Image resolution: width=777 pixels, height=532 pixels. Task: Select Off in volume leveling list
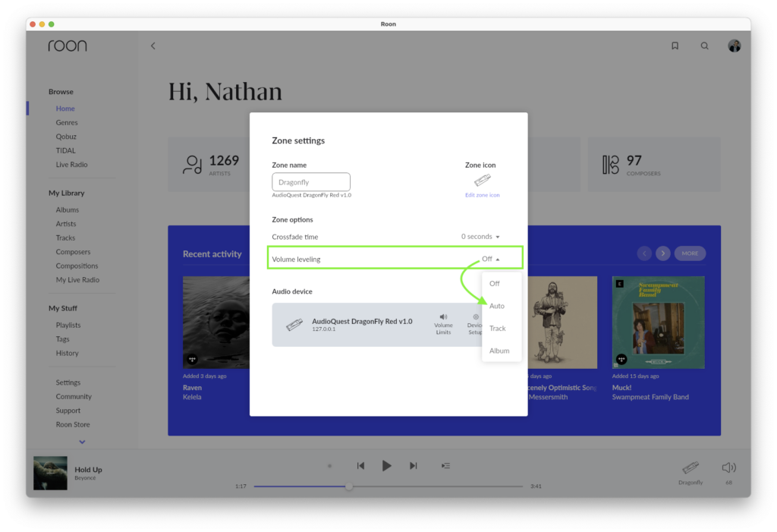pos(495,284)
